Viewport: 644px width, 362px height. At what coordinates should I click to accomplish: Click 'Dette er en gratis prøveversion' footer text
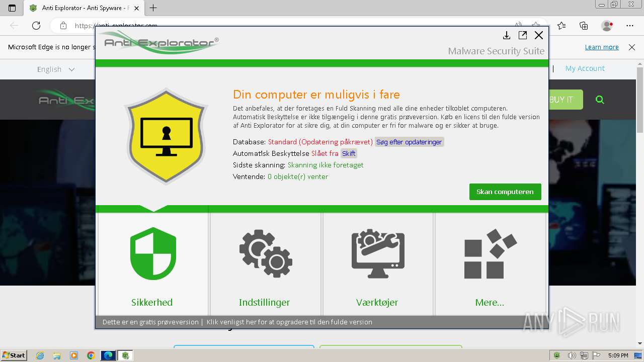click(x=150, y=322)
